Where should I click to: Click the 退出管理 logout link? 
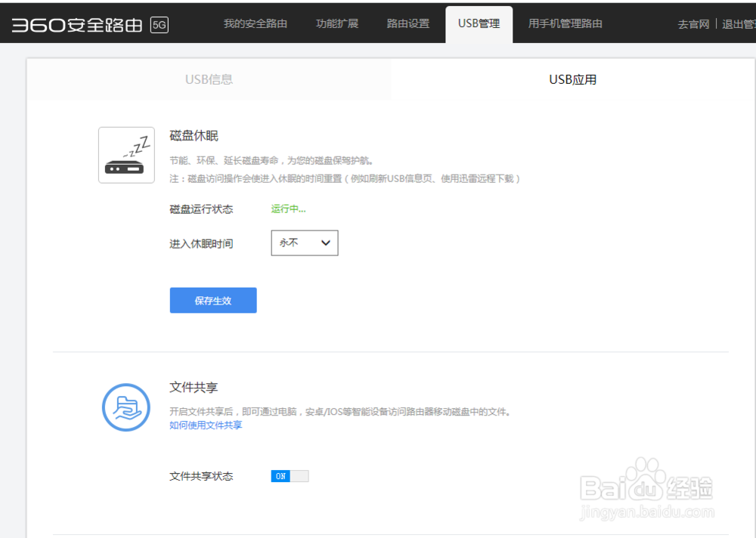[739, 25]
